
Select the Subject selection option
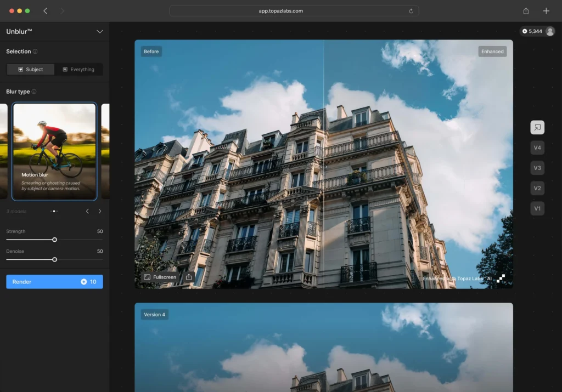pos(31,70)
